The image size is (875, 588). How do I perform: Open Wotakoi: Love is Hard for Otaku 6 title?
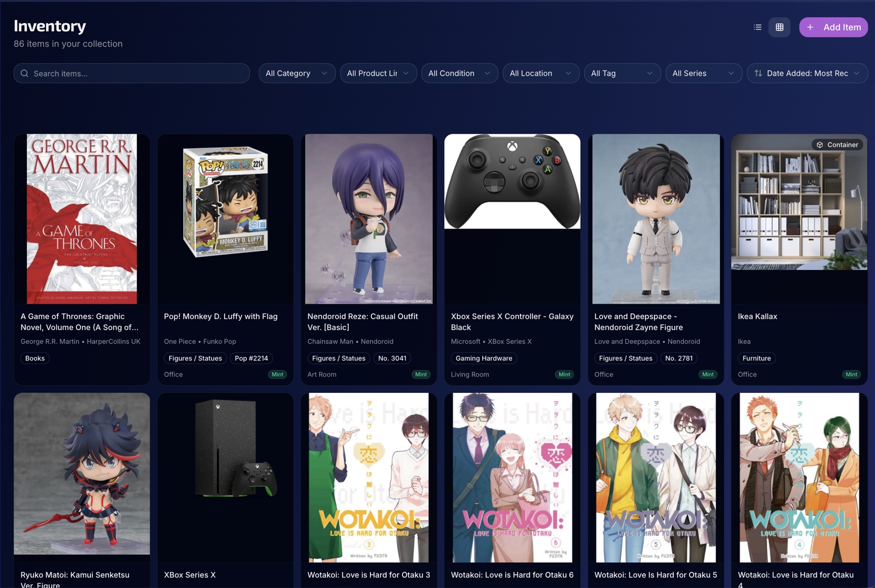(x=512, y=575)
